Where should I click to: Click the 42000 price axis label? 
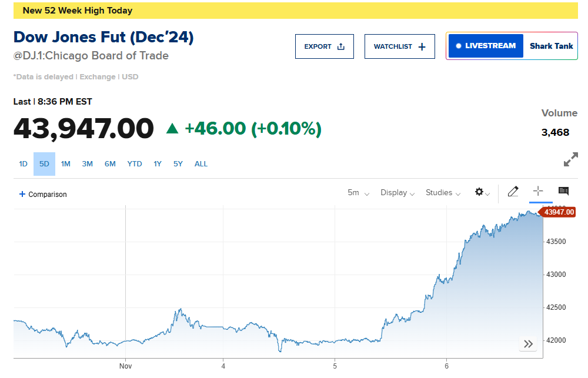pos(556,340)
